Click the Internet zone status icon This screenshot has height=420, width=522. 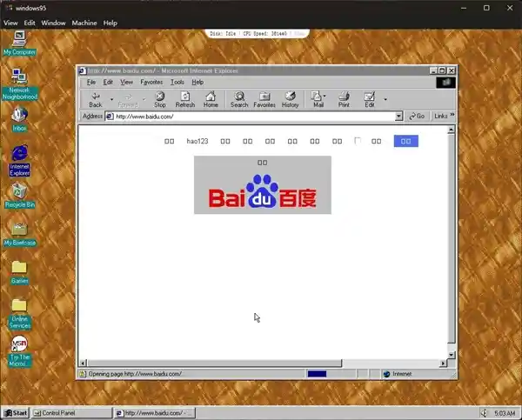[386, 374]
